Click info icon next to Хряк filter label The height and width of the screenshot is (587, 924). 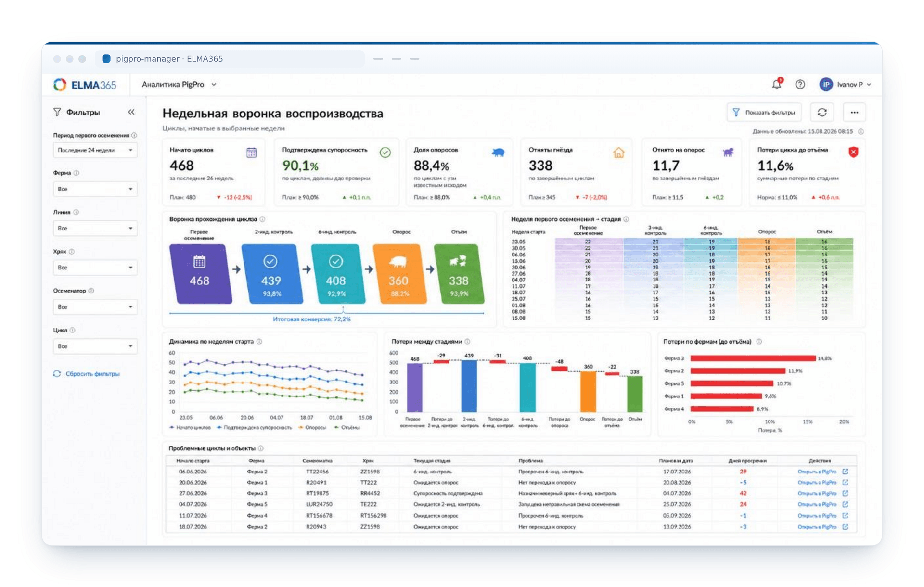pyautogui.click(x=72, y=252)
